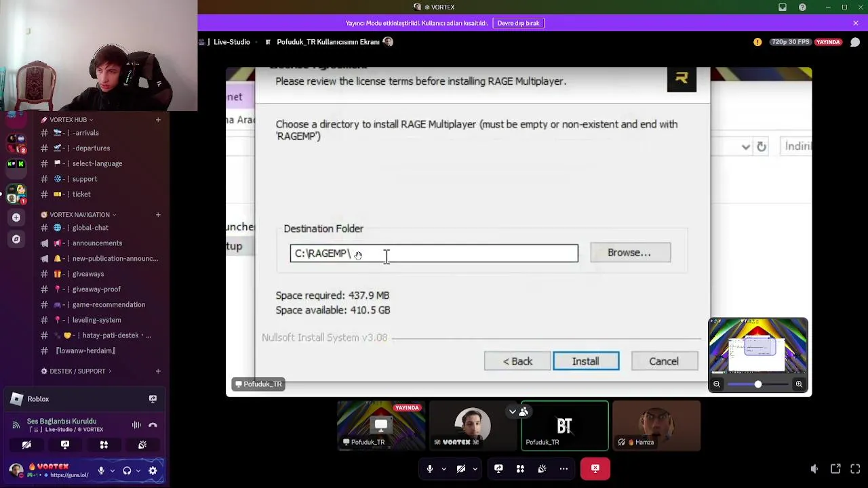Click the "Devre dışı bırak" button in banner
The height and width of the screenshot is (488, 868).
click(x=518, y=23)
